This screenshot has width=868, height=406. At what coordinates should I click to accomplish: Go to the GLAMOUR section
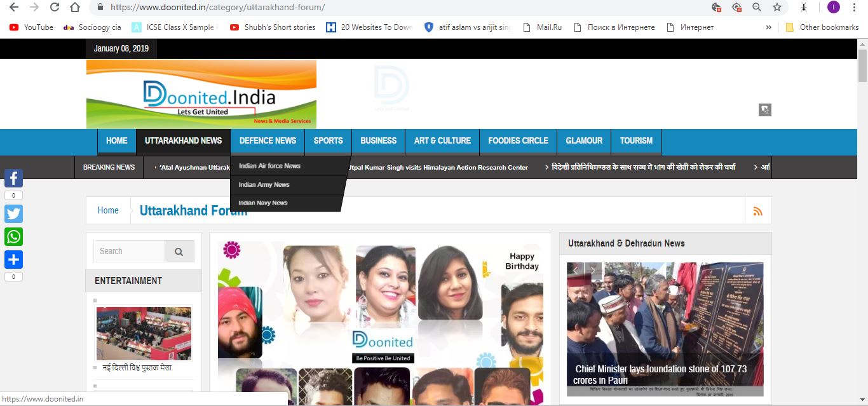(584, 141)
